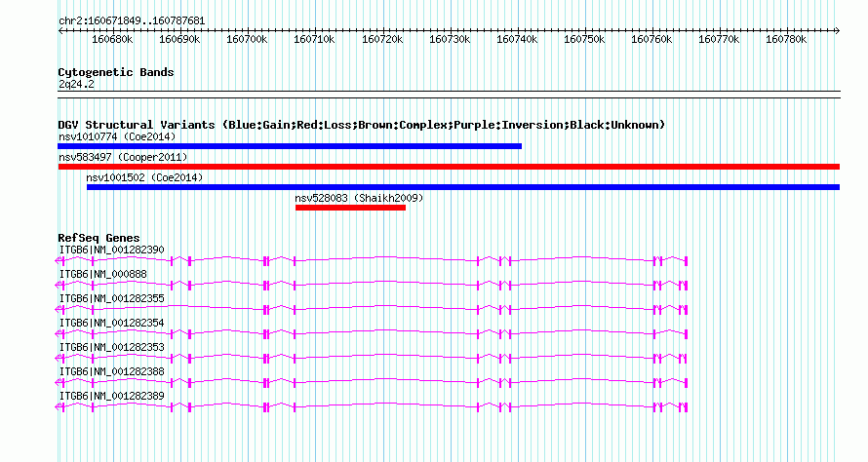Open the nsv1010774 (Coe2014) label
868x462 pixels.
click(x=117, y=136)
